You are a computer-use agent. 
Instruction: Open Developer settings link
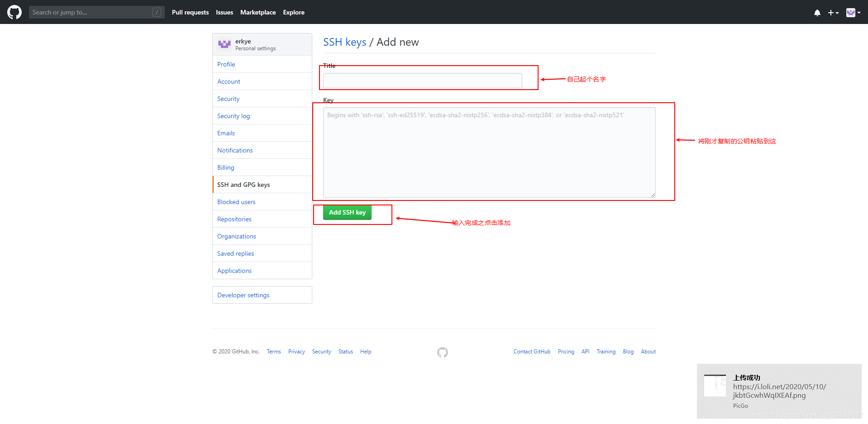(262, 295)
